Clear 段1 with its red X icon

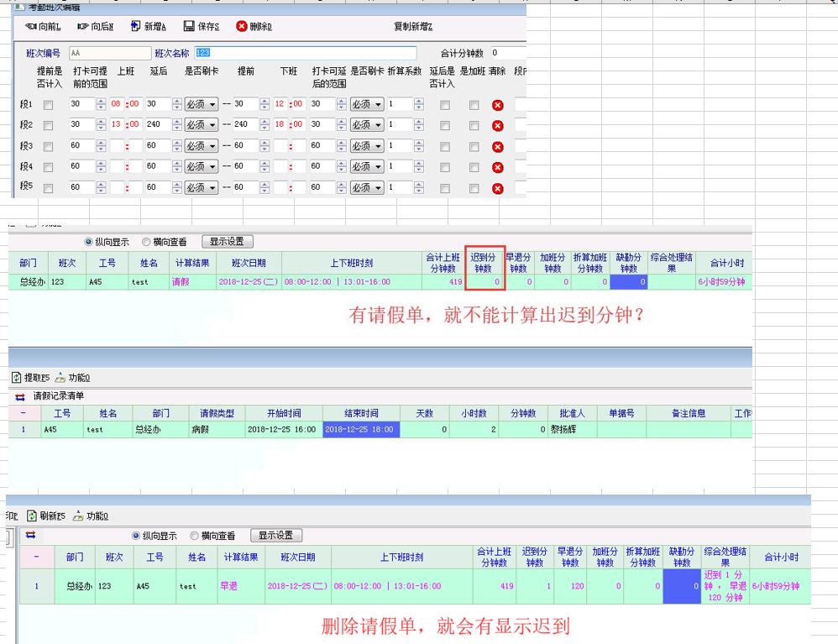(497, 105)
